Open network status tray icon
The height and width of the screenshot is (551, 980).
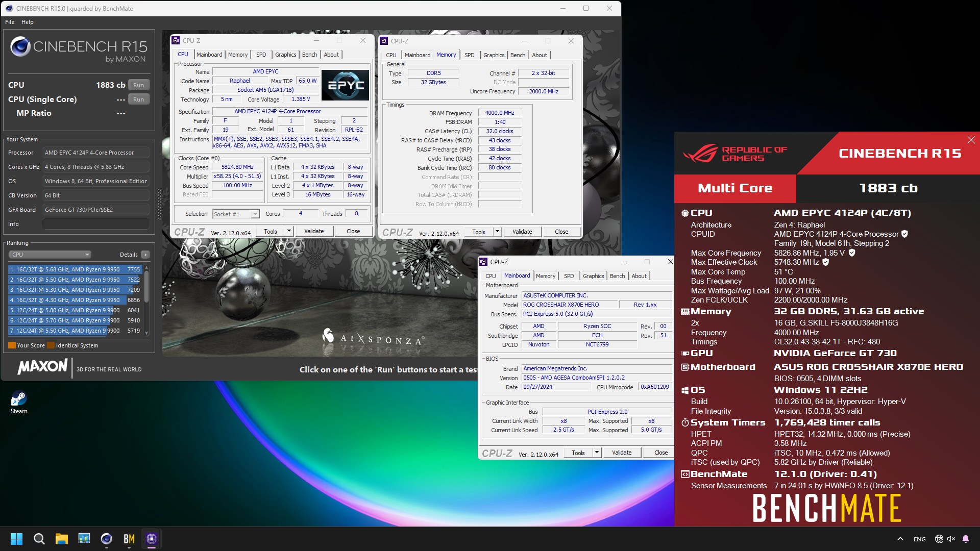click(x=939, y=539)
